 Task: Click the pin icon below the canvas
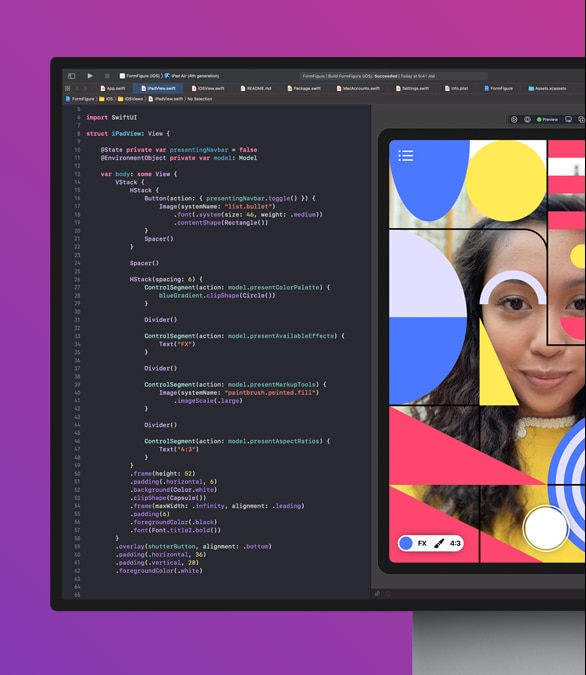coord(377,594)
